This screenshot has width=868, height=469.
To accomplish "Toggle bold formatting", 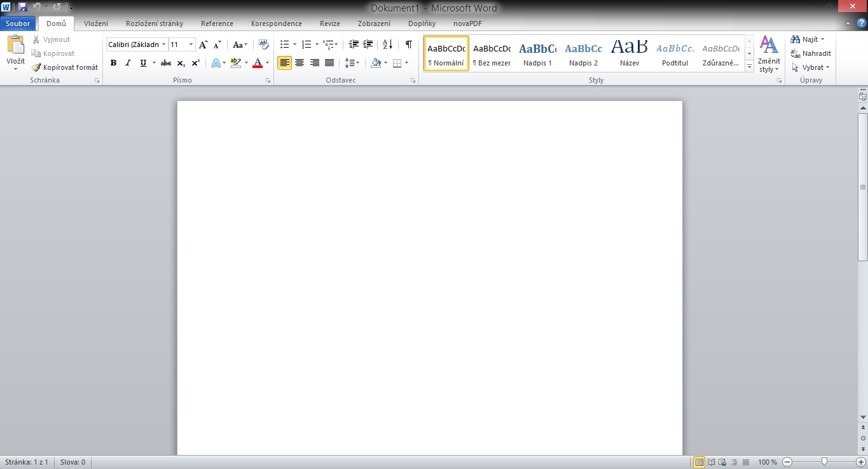I will click(x=113, y=62).
